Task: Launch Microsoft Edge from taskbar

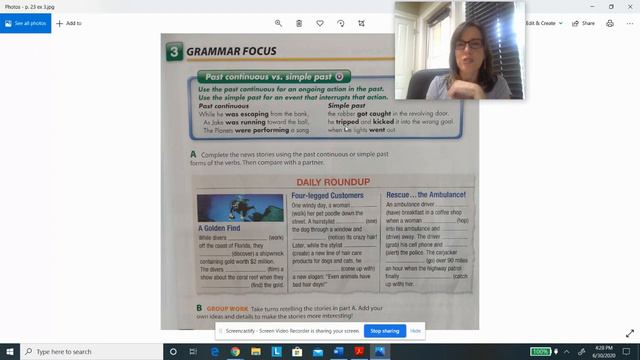Action: [x=215, y=351]
